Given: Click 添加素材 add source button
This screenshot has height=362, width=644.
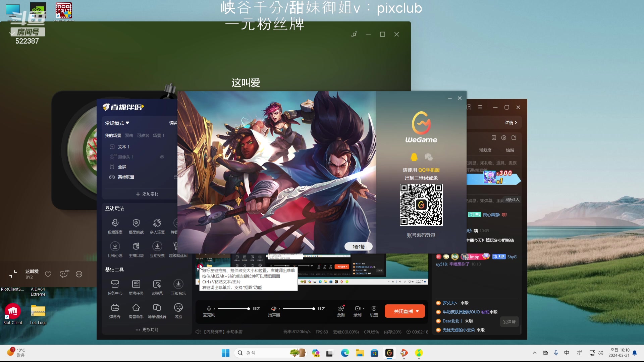Looking at the screenshot, I should [147, 194].
